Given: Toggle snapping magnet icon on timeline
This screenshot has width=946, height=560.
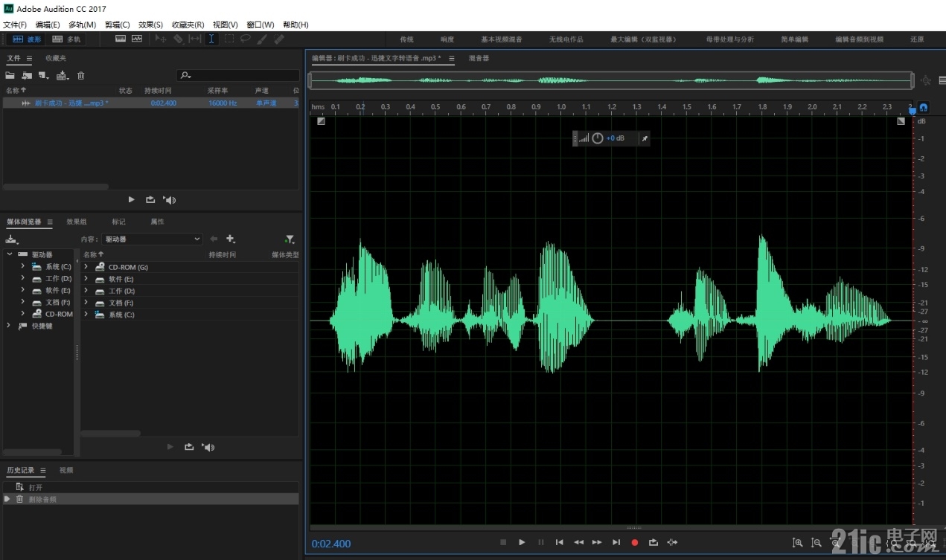Looking at the screenshot, I should [x=924, y=107].
